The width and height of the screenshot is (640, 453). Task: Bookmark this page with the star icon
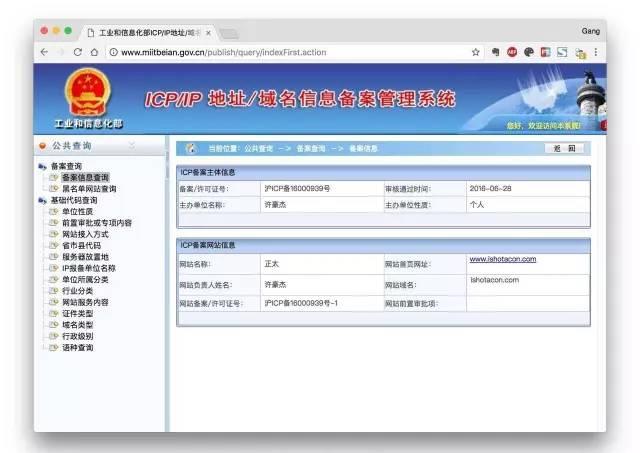click(475, 52)
